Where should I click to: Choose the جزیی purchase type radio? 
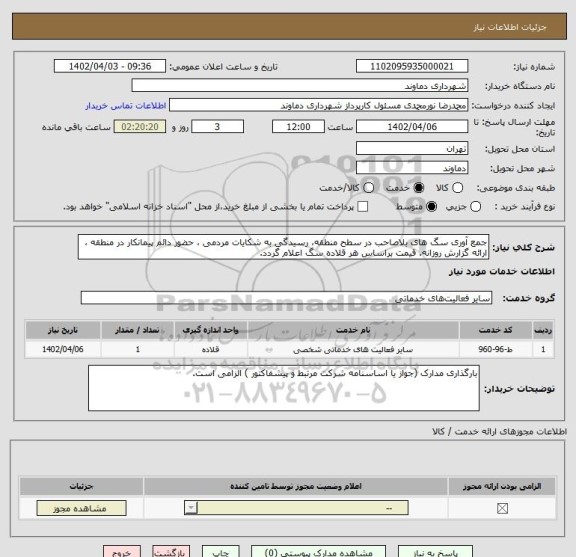pyautogui.click(x=476, y=206)
